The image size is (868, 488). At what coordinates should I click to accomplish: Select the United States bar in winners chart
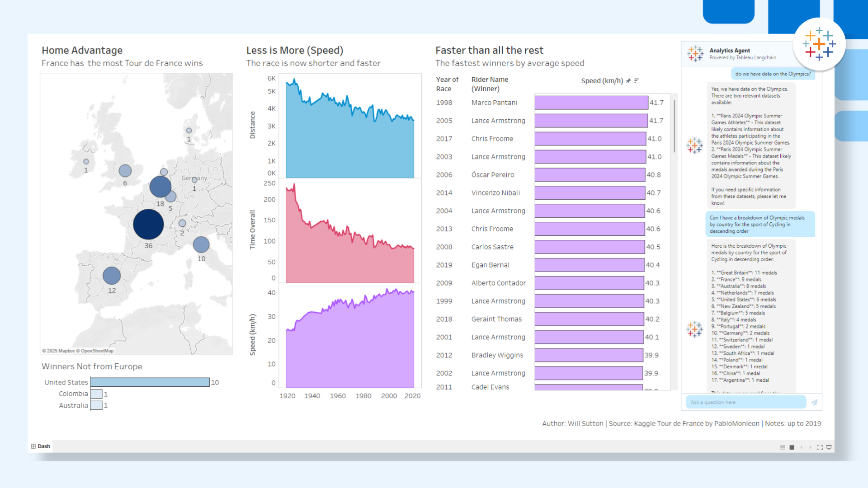click(x=150, y=382)
